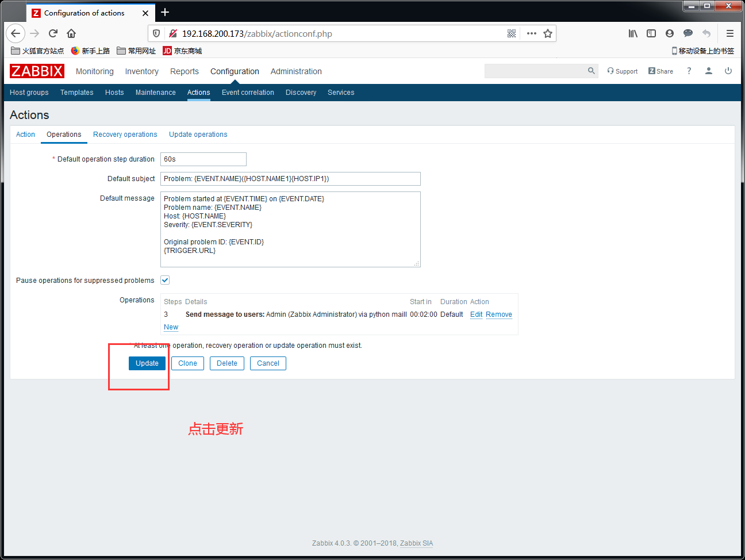
Task: Open a new browser tab with plus
Action: (x=165, y=12)
